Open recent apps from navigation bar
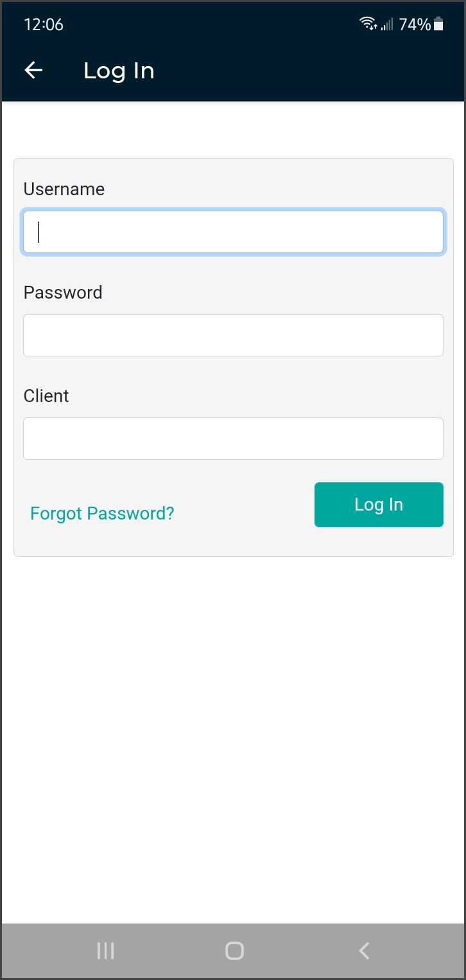 point(105,950)
